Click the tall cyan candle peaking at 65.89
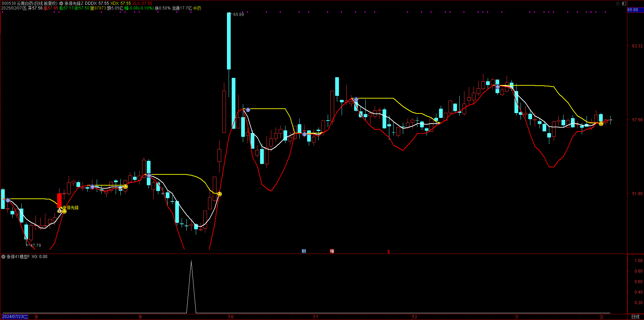 tap(229, 41)
